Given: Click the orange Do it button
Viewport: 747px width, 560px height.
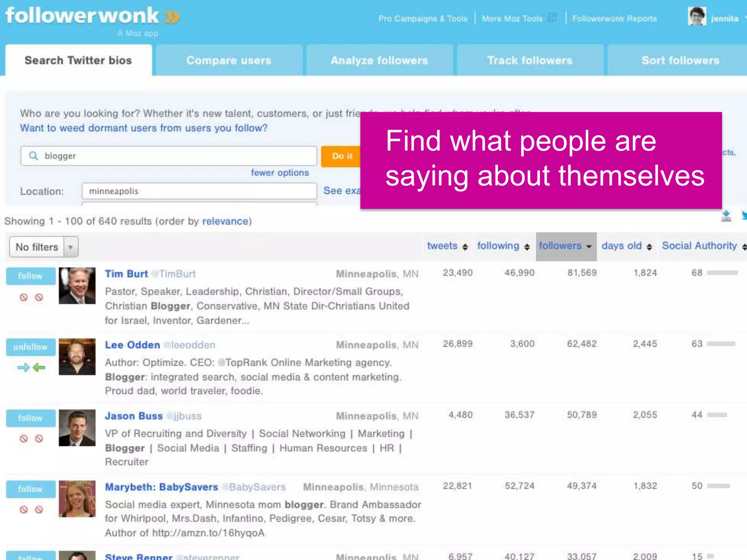Looking at the screenshot, I should tap(341, 156).
